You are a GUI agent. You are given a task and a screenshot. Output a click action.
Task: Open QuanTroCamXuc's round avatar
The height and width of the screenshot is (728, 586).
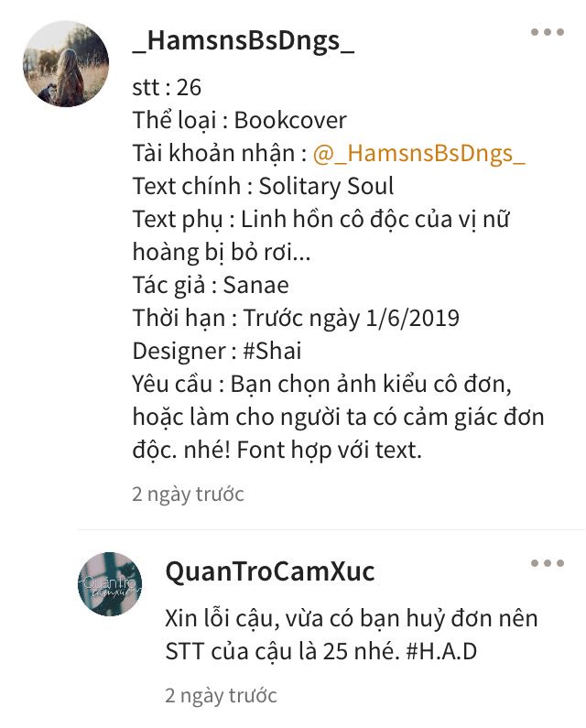click(110, 583)
